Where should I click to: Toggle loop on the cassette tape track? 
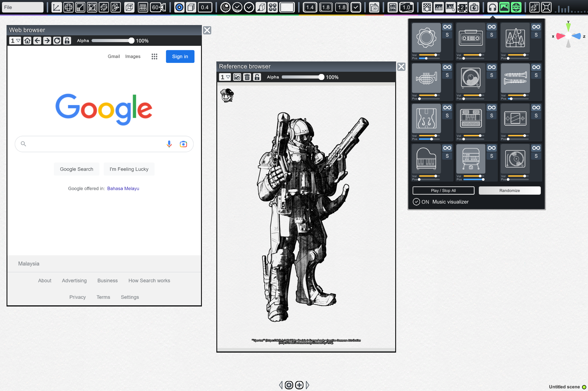click(492, 27)
